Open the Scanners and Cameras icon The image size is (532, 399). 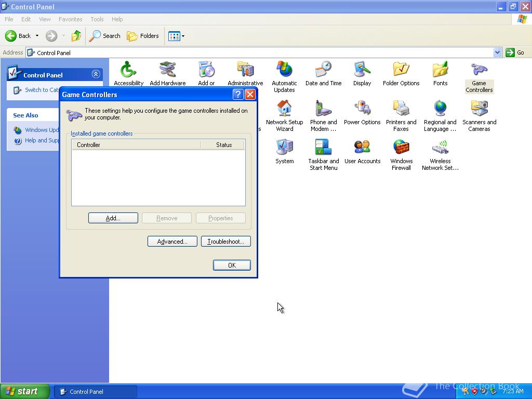tap(479, 116)
